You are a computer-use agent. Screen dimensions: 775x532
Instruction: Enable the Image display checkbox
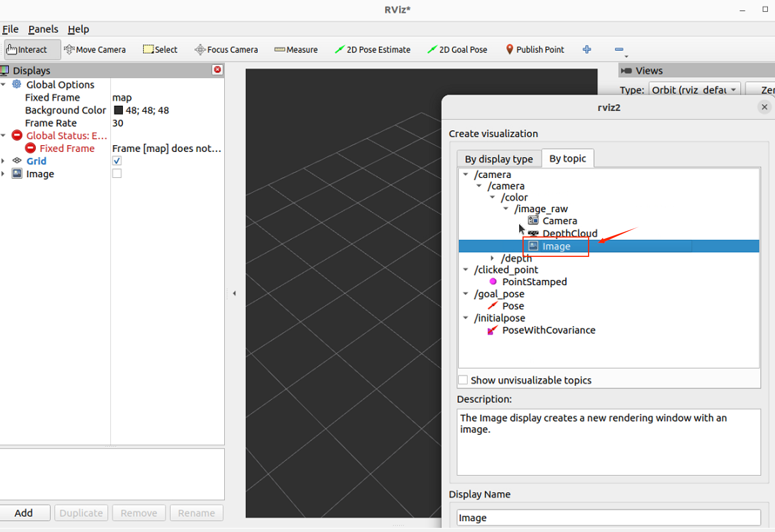(117, 173)
